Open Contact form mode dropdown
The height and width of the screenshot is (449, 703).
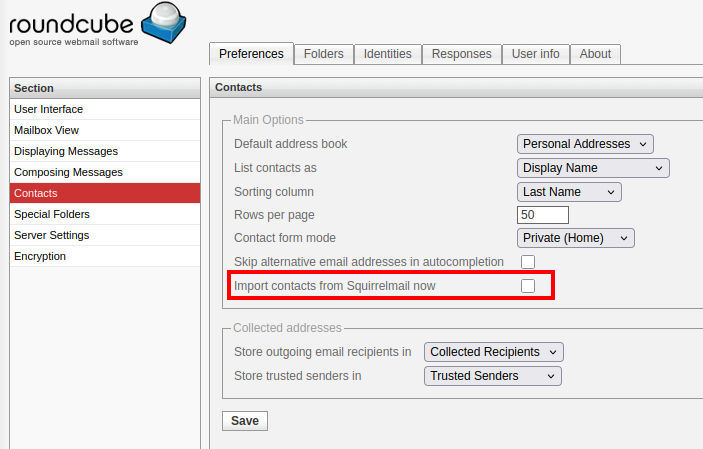click(575, 238)
